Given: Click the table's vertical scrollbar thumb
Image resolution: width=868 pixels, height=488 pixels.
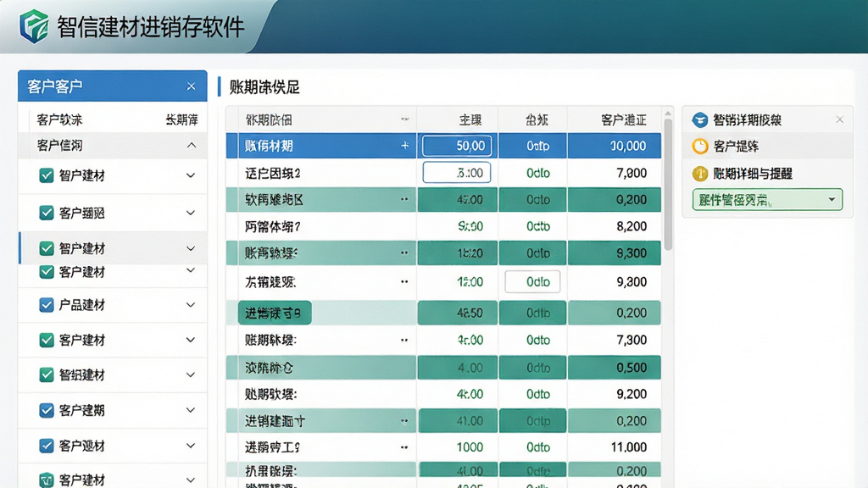Looking at the screenshot, I should [x=668, y=184].
